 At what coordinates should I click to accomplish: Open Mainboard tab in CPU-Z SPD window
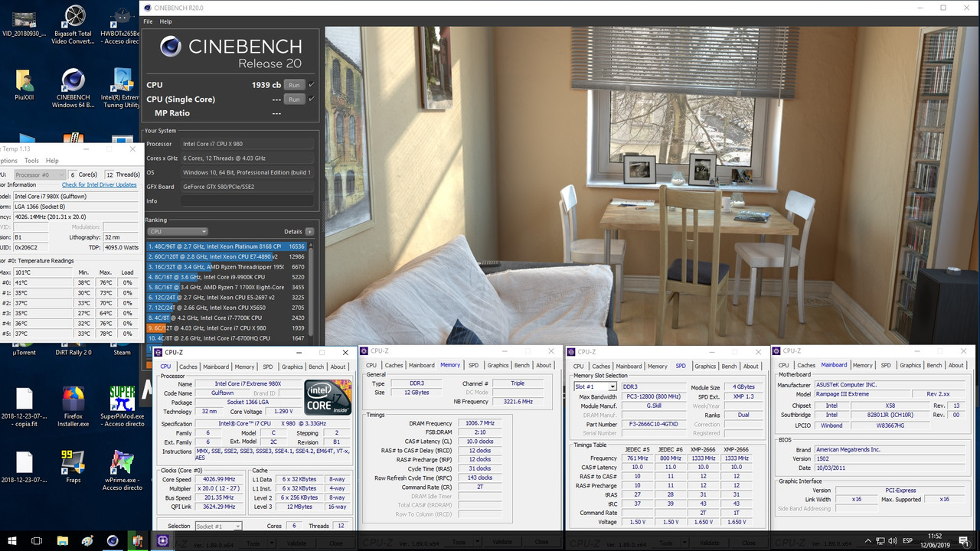[629, 366]
